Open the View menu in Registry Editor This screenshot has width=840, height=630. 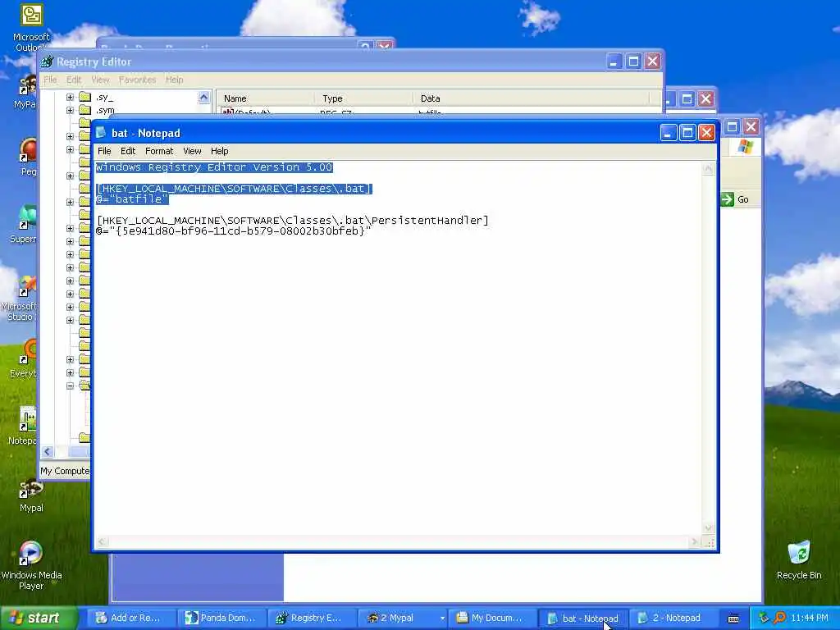[x=99, y=80]
